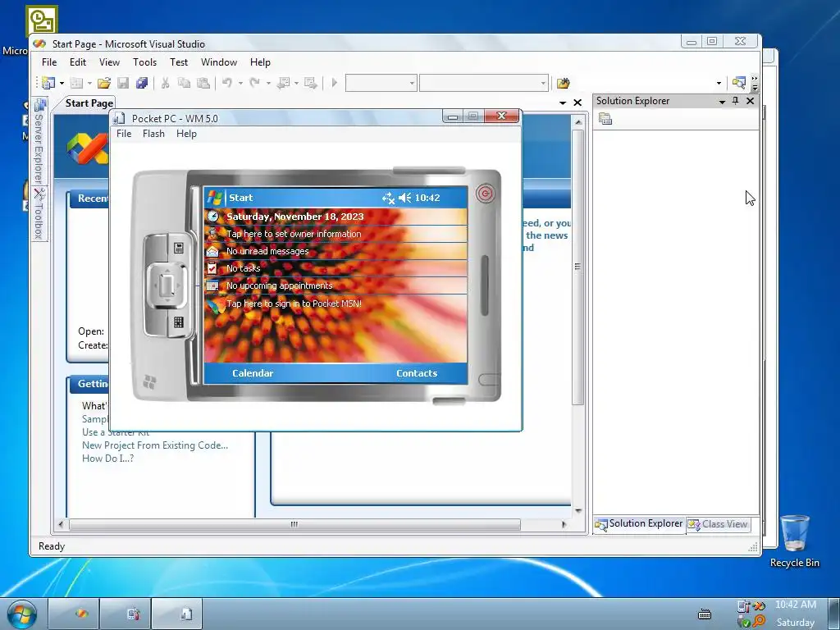Click the Navigate Backward toolbar icon
The image size is (840, 630).
284,83
